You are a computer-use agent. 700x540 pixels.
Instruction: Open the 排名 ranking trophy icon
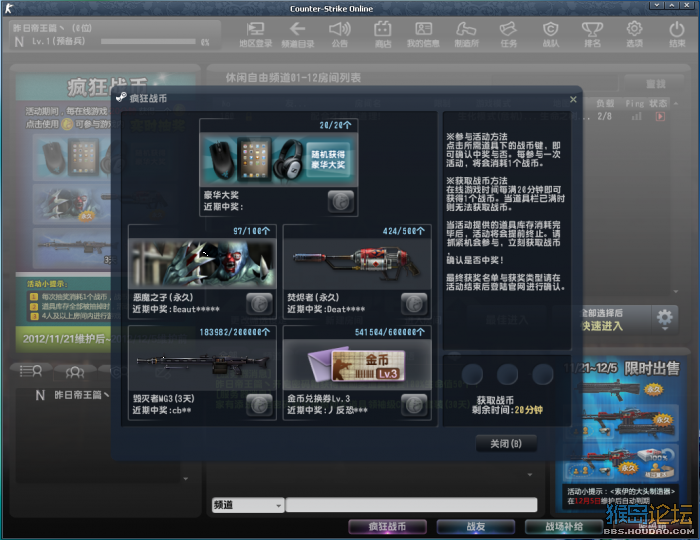(592, 34)
